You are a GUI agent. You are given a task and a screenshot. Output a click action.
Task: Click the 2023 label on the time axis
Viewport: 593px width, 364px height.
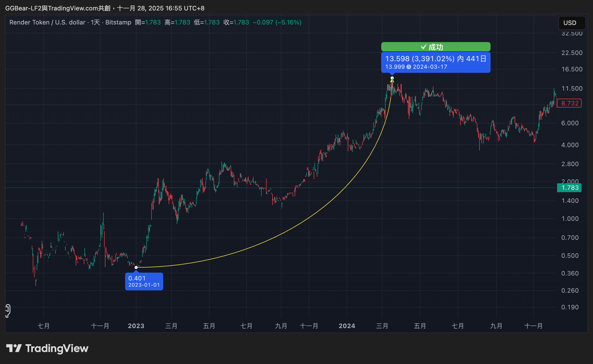(136, 326)
